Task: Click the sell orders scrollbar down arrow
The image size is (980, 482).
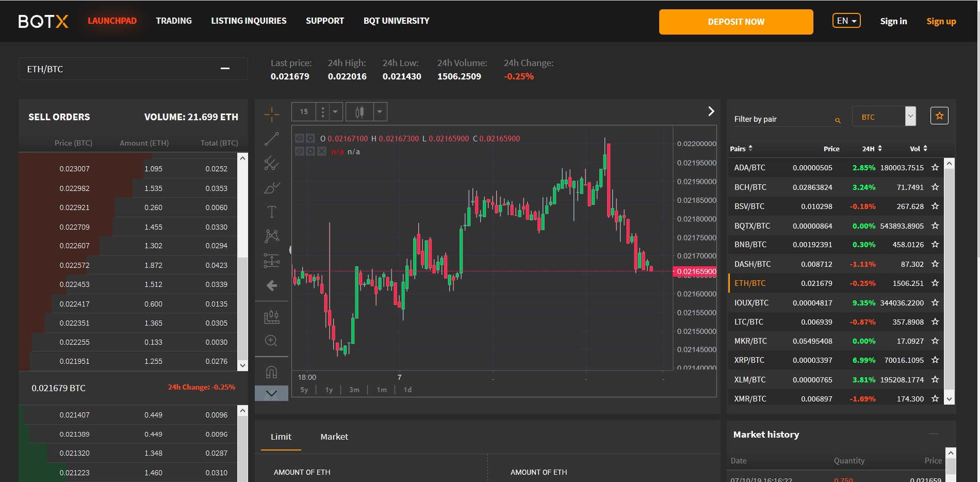Action: (x=242, y=365)
